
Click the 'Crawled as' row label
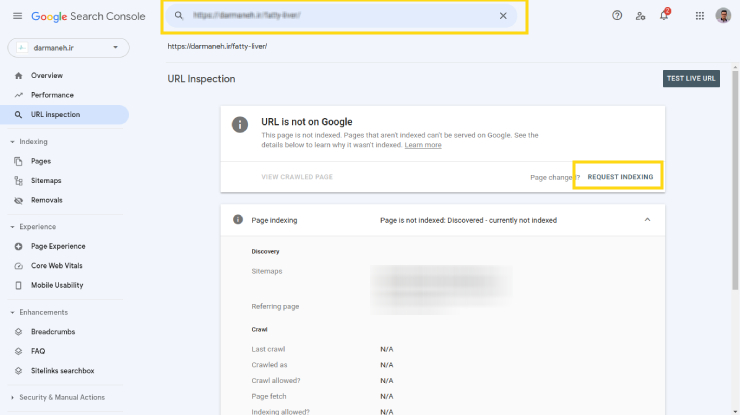click(x=269, y=365)
